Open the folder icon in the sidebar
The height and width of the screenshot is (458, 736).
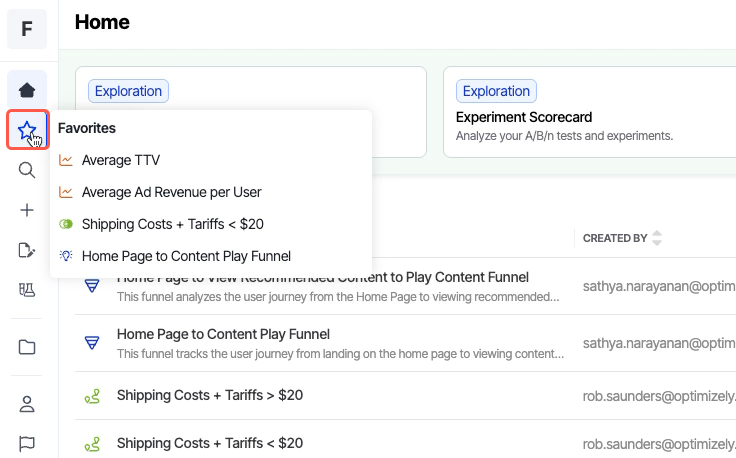click(27, 347)
